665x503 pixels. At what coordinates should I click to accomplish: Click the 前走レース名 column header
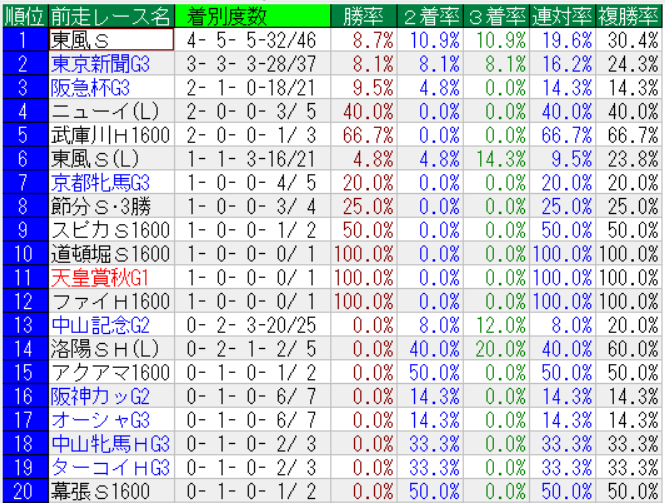pyautogui.click(x=111, y=16)
